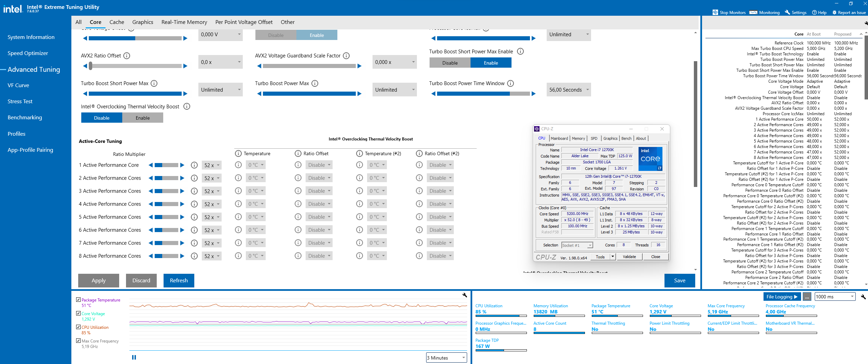The image size is (868, 364).
Task: Click the Help question mark icon
Action: [814, 13]
